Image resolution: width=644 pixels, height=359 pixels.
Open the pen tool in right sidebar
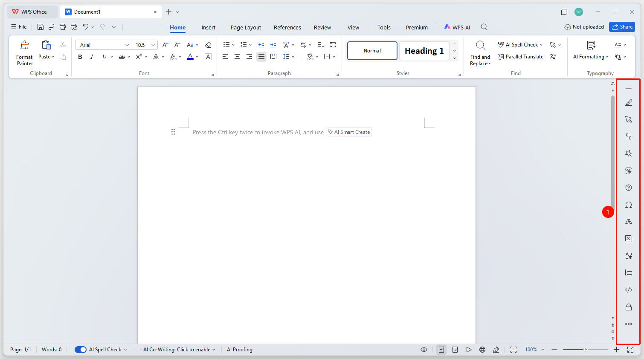pyautogui.click(x=629, y=103)
